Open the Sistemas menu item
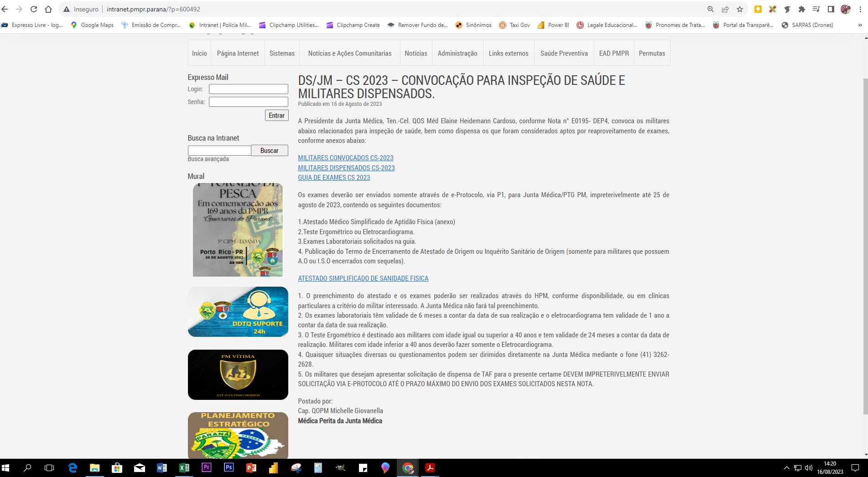This screenshot has height=477, width=868. [x=282, y=53]
